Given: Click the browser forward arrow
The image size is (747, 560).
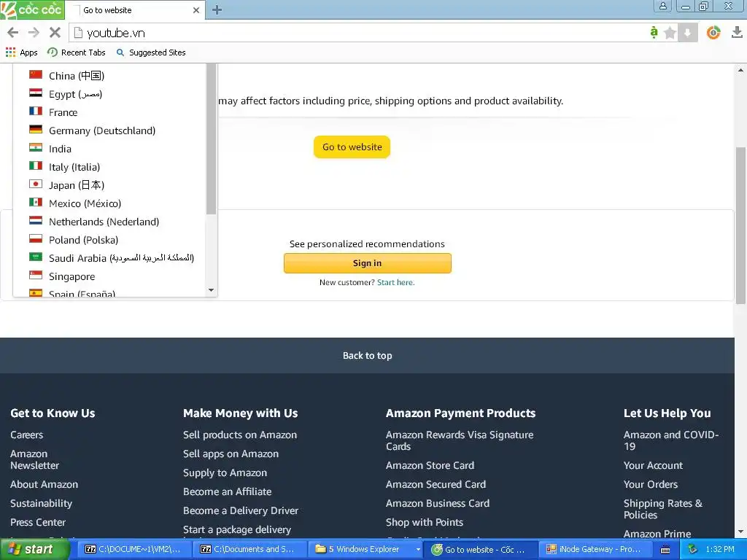Looking at the screenshot, I should (34, 32).
